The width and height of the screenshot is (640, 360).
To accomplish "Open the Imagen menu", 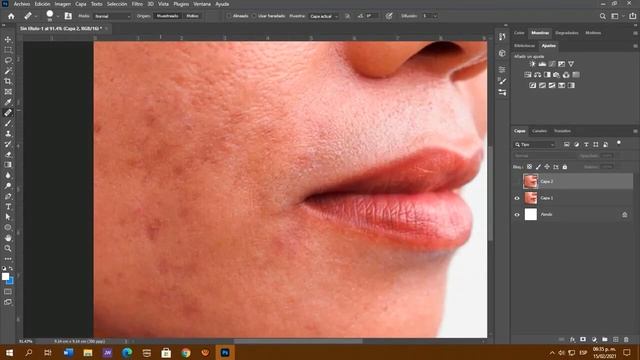I will (62, 4).
